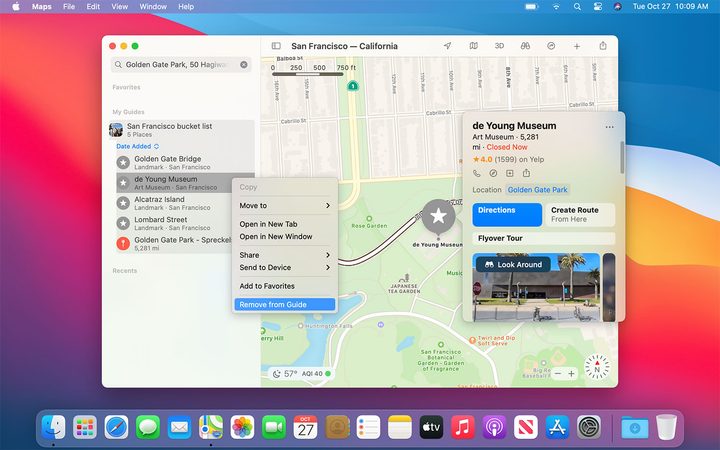Click the share icon on place card

click(526, 173)
